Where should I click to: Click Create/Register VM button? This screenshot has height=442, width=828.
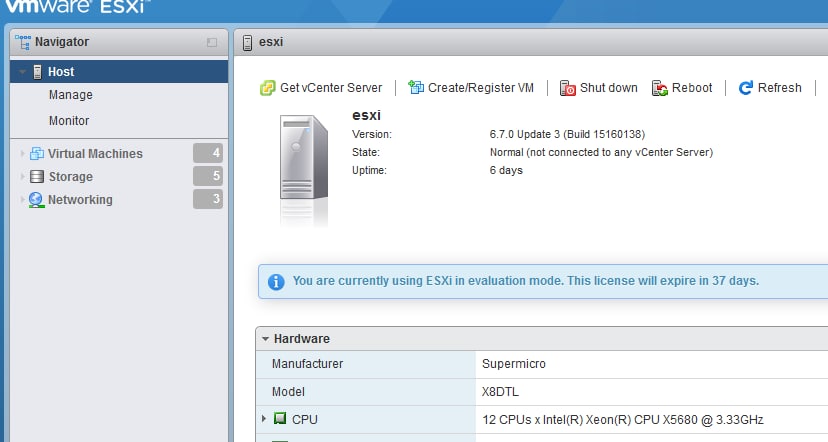[471, 88]
